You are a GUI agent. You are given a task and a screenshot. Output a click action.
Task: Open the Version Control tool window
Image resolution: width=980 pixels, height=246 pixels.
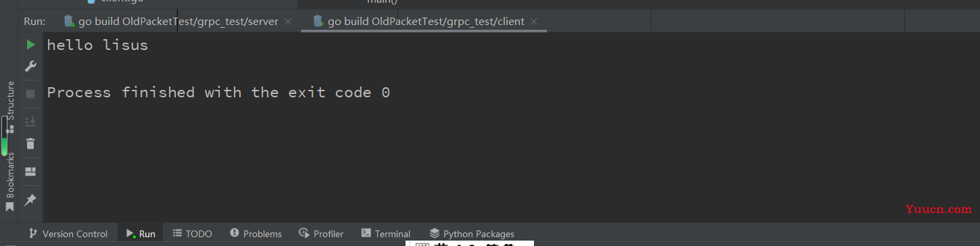[68, 234]
